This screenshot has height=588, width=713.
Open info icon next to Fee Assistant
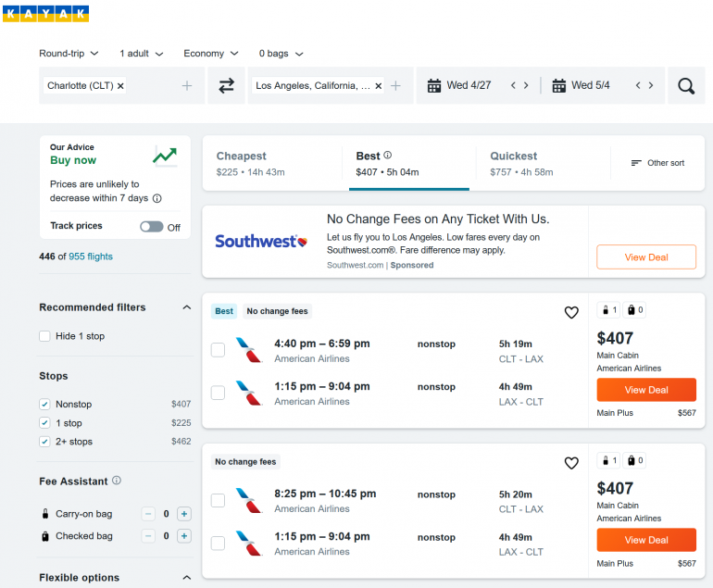117,481
